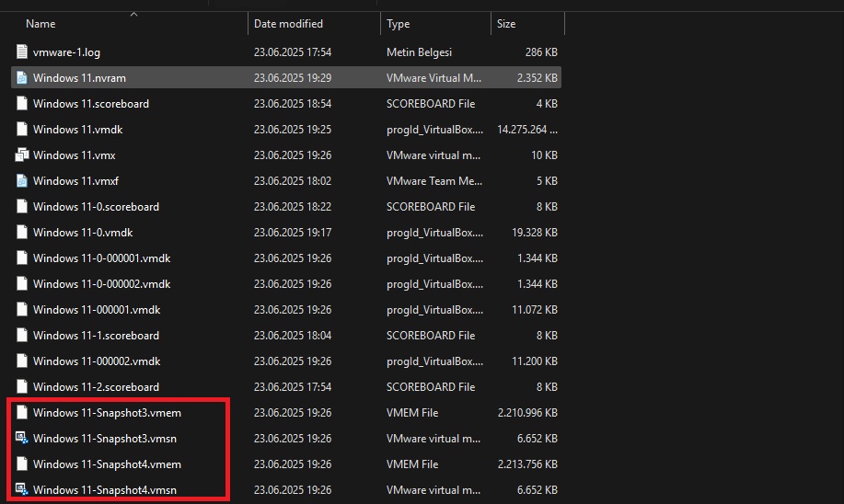Image resolution: width=844 pixels, height=504 pixels.
Task: Click the Windows 11-Snapshot4.vmem file icon
Action: point(21,464)
